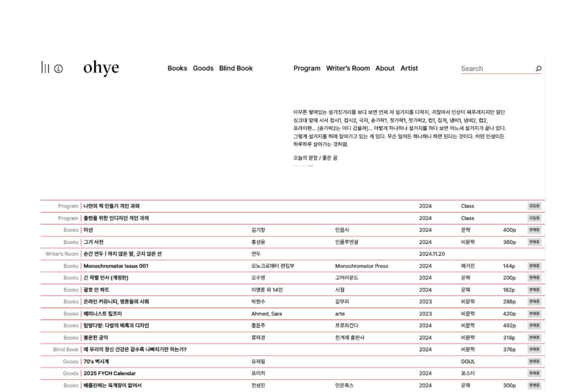
Task: Open the 오늘의 문장 / 좋은 꿈 quote link
Action: (x=315, y=158)
